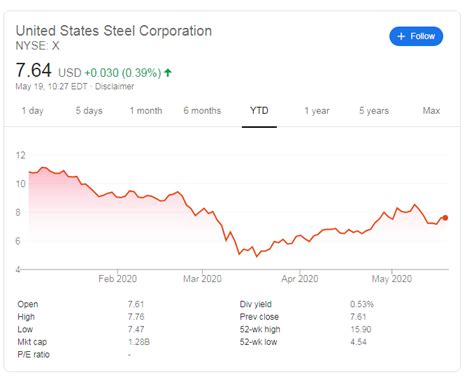Click the May 2020 axis label
This screenshot has height=377, width=474.
pyautogui.click(x=392, y=279)
